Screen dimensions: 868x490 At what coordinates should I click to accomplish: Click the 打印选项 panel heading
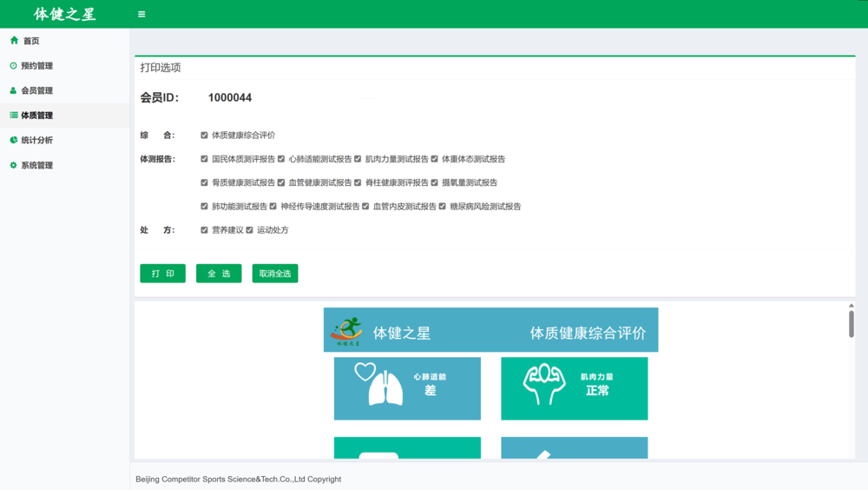161,68
